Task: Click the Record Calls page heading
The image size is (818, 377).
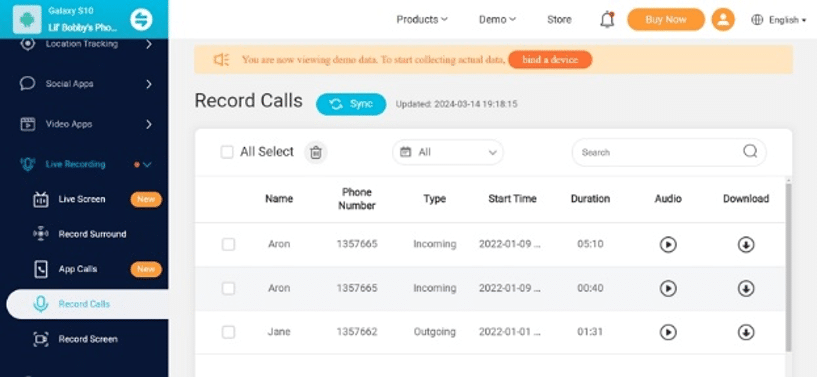Action: (249, 101)
